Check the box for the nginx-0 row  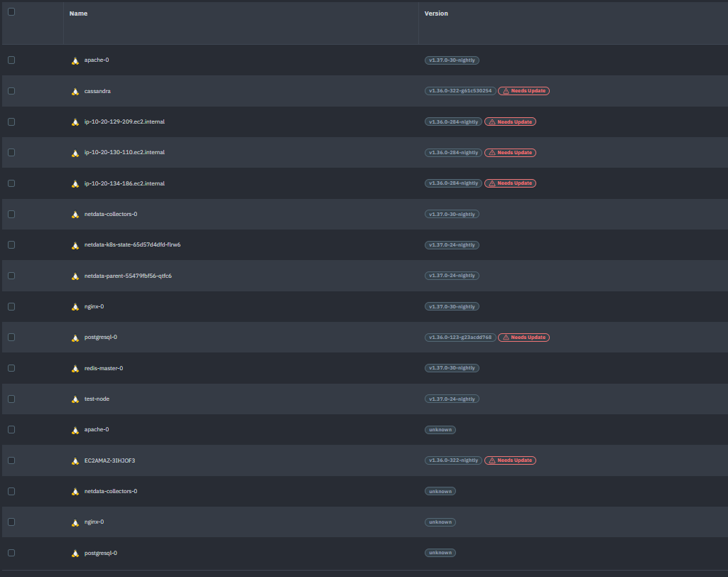click(x=11, y=306)
